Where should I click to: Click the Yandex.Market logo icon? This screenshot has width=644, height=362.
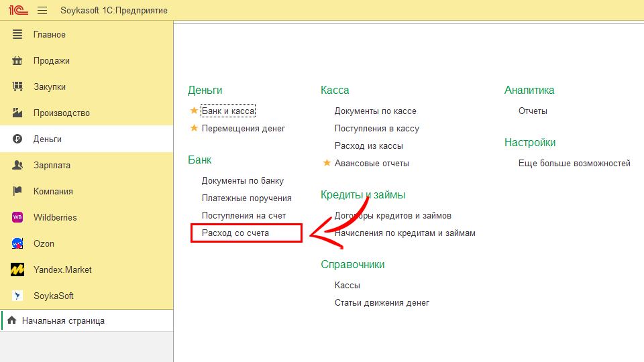click(x=18, y=270)
